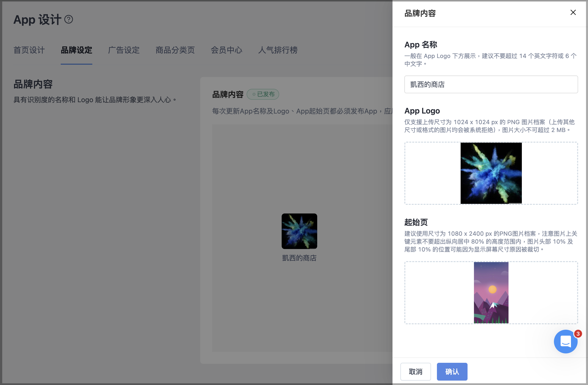The height and width of the screenshot is (385, 588).
Task: Switch to the 首页设计 tab
Action: pyautogui.click(x=29, y=50)
